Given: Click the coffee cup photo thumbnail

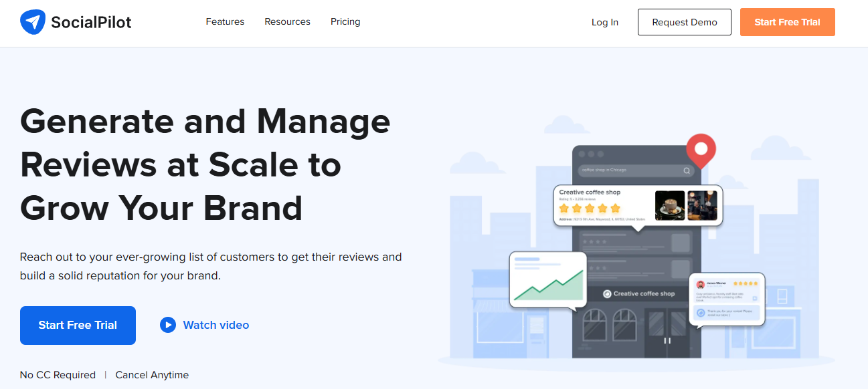Looking at the screenshot, I should coord(669,205).
